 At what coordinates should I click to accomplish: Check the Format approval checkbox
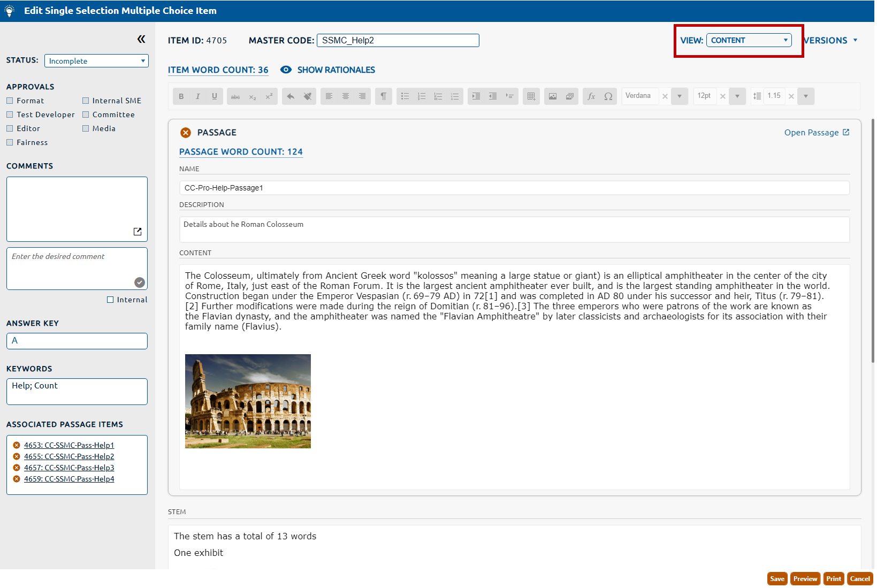coord(10,101)
